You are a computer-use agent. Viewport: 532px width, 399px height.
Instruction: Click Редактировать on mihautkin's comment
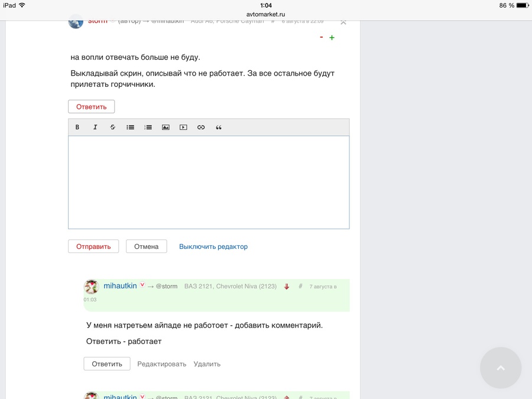click(162, 364)
